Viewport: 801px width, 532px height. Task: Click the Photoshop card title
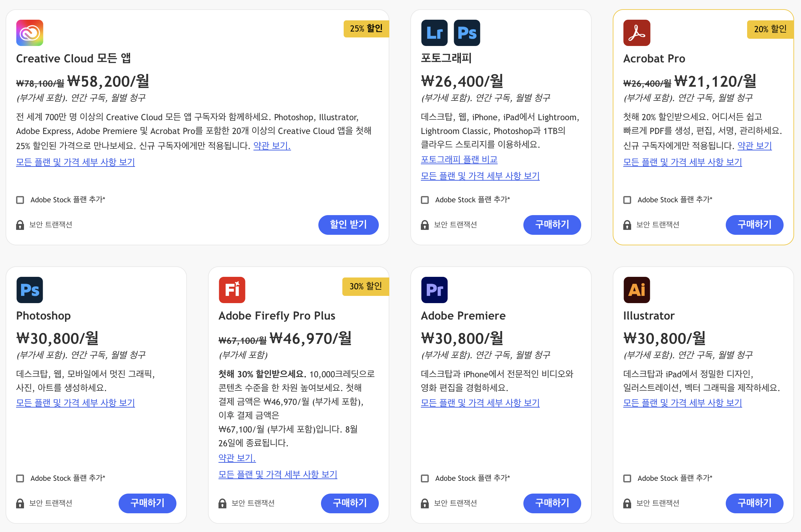(43, 316)
